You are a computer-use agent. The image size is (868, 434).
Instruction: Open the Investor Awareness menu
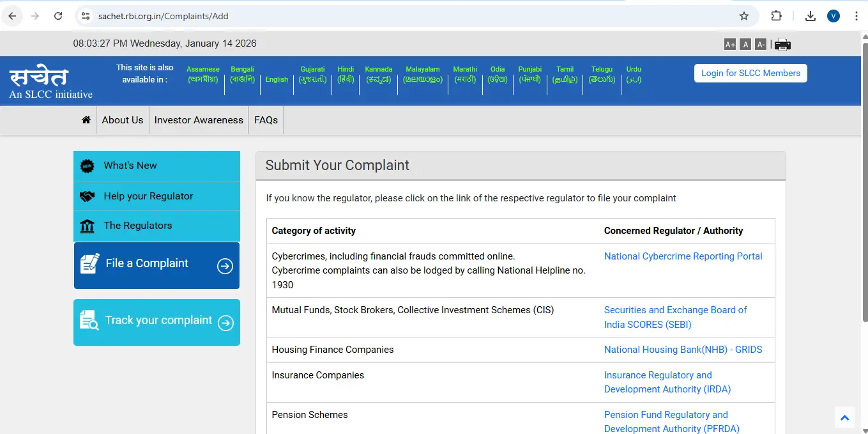[199, 120]
